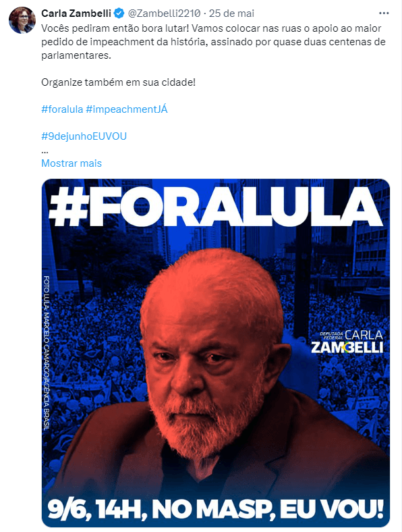Viewport: 402px width, 532px height.
Task: Click the vertical photo credit text
Action: click(47, 353)
